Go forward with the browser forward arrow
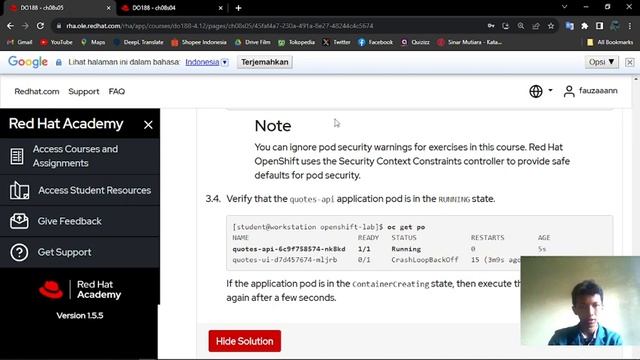The height and width of the screenshot is (360, 640). (x=25, y=26)
